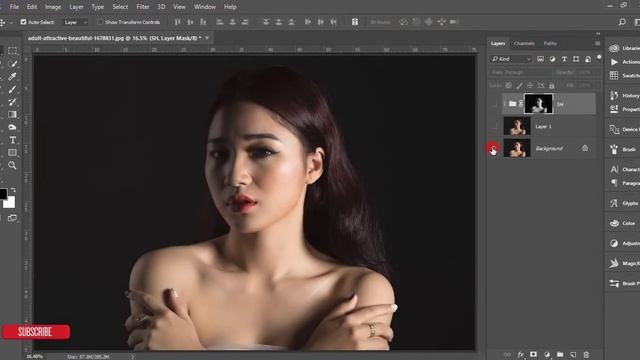
Task: Switch to the Paths tab
Action: 550,43
